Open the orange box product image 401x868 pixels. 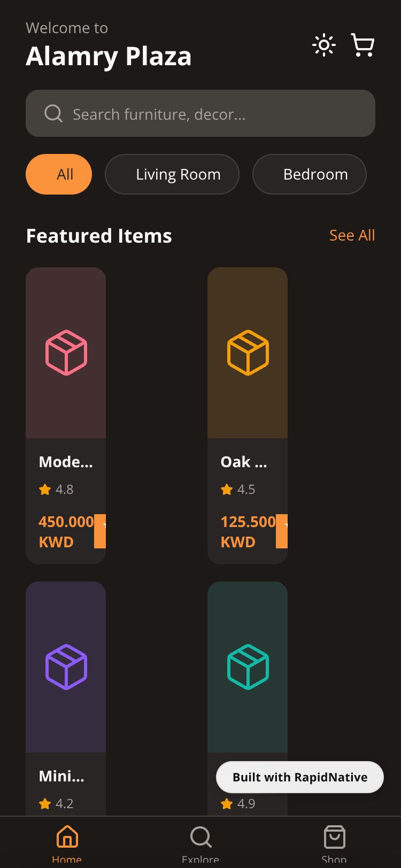point(248,353)
